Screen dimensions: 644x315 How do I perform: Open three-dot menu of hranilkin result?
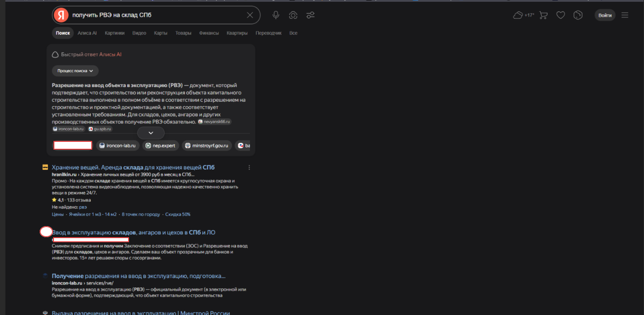coord(249,167)
